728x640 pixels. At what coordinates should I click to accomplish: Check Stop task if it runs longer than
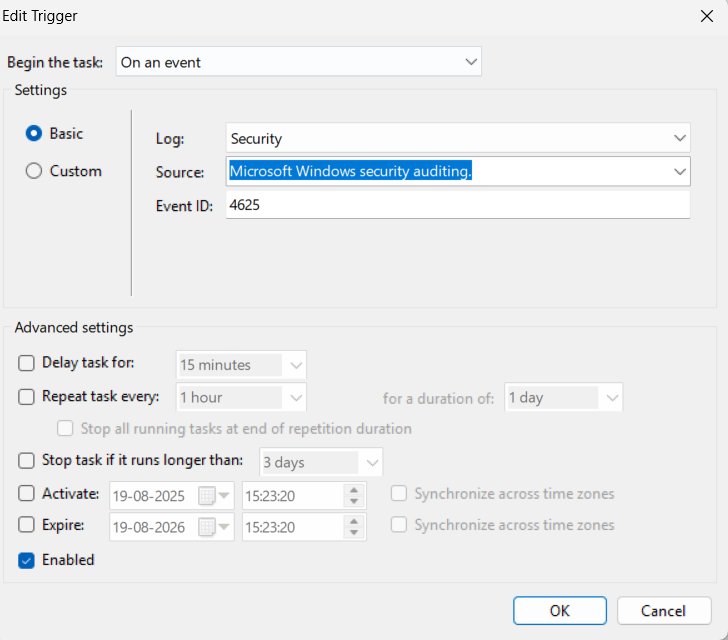[x=27, y=461]
